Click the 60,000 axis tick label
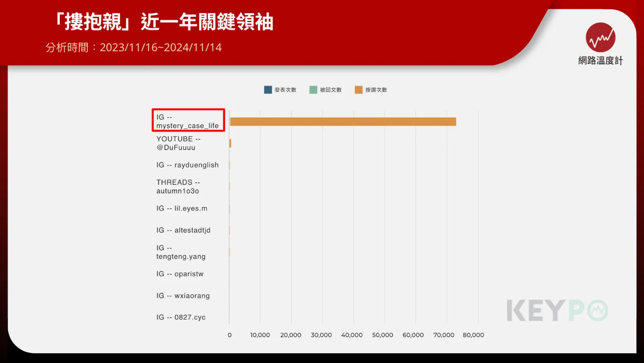Screen dimensions: 644x363 (413, 335)
